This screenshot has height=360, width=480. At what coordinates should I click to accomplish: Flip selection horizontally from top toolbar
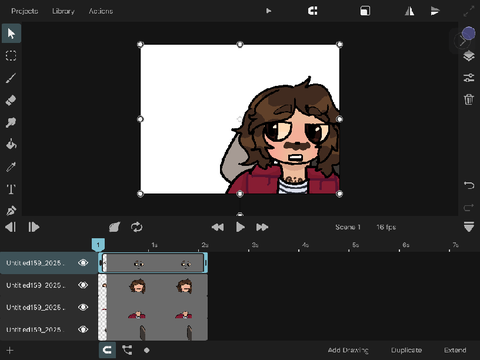[409, 11]
